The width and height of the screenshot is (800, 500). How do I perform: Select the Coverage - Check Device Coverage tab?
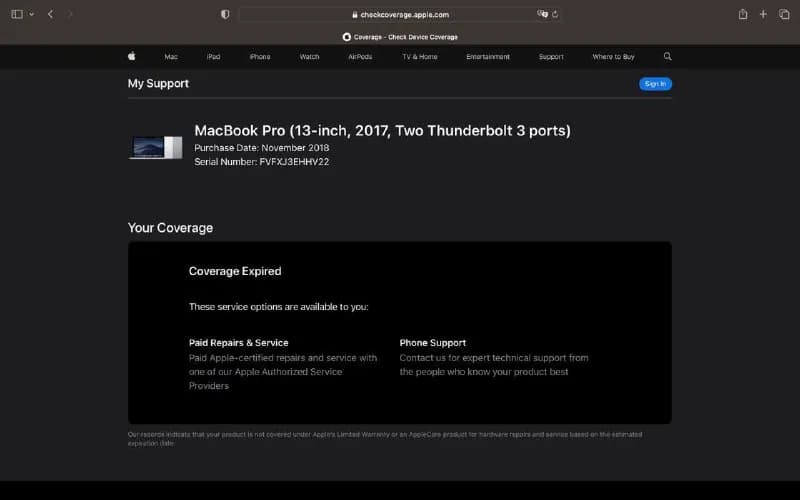click(400, 37)
